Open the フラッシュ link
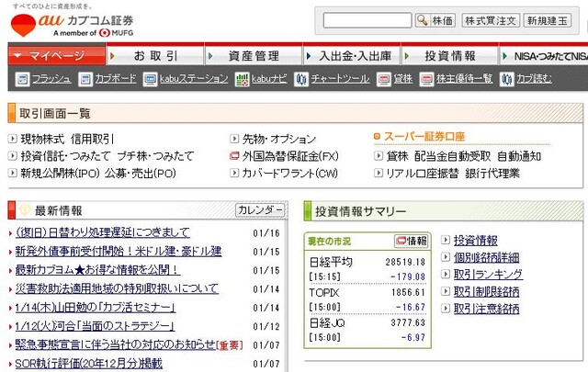 coord(51,79)
